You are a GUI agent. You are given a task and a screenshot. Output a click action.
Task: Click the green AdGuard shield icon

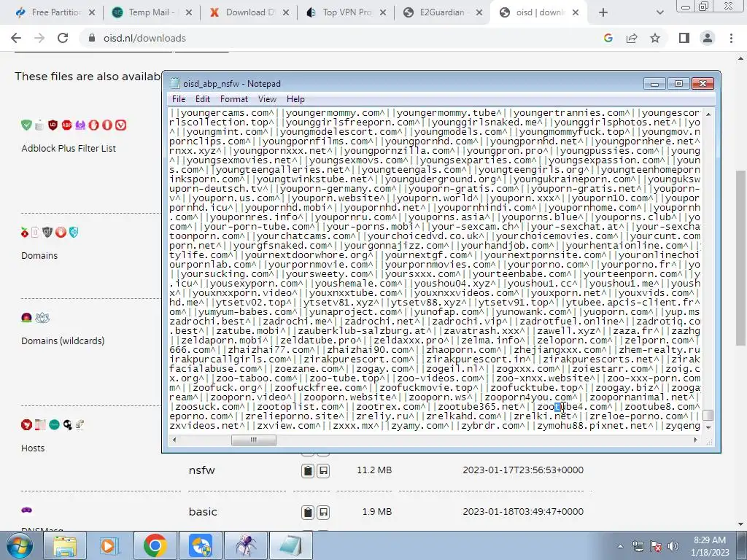click(x=27, y=125)
